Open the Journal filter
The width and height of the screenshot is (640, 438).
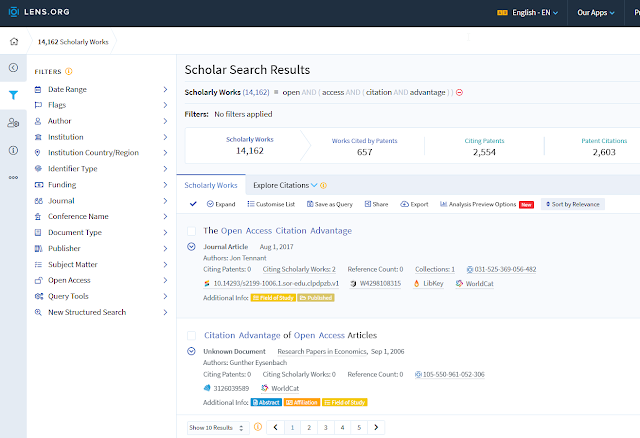coord(101,201)
